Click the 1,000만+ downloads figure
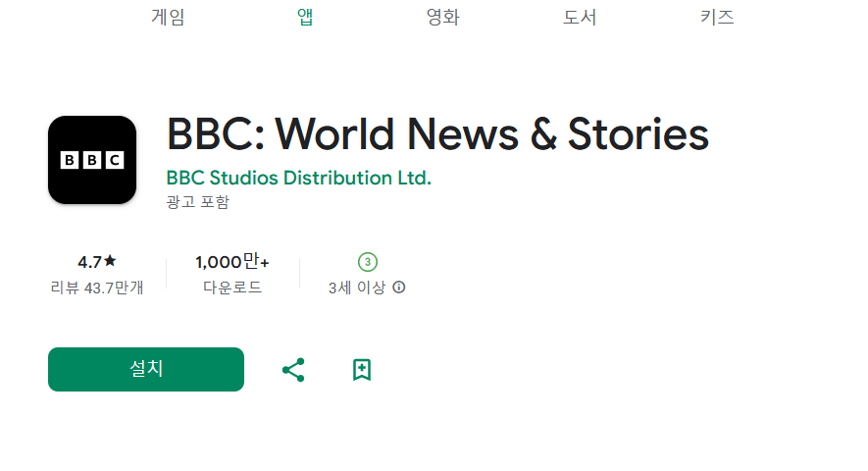Image resolution: width=868 pixels, height=471 pixels. pyautogui.click(x=231, y=262)
